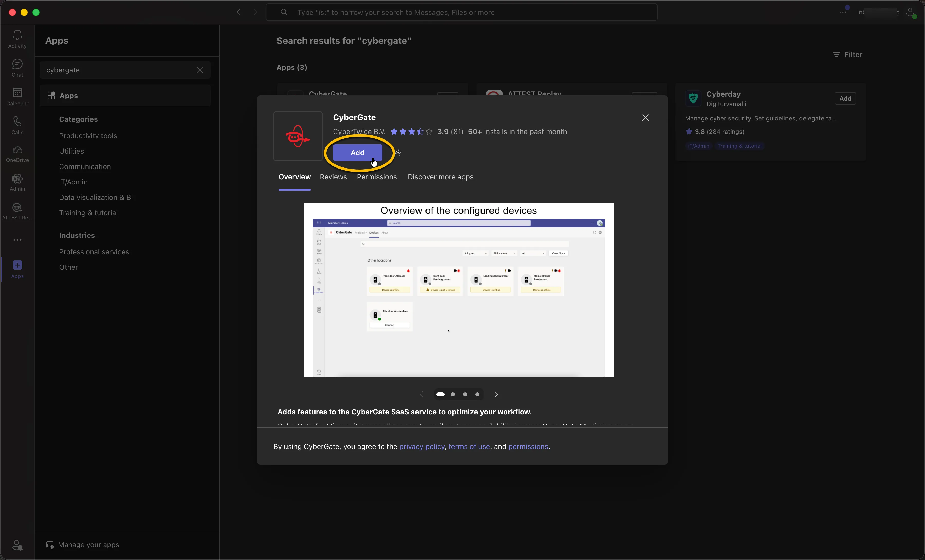The width and height of the screenshot is (925, 560).
Task: Select the first carousel indicator
Action: click(440, 394)
